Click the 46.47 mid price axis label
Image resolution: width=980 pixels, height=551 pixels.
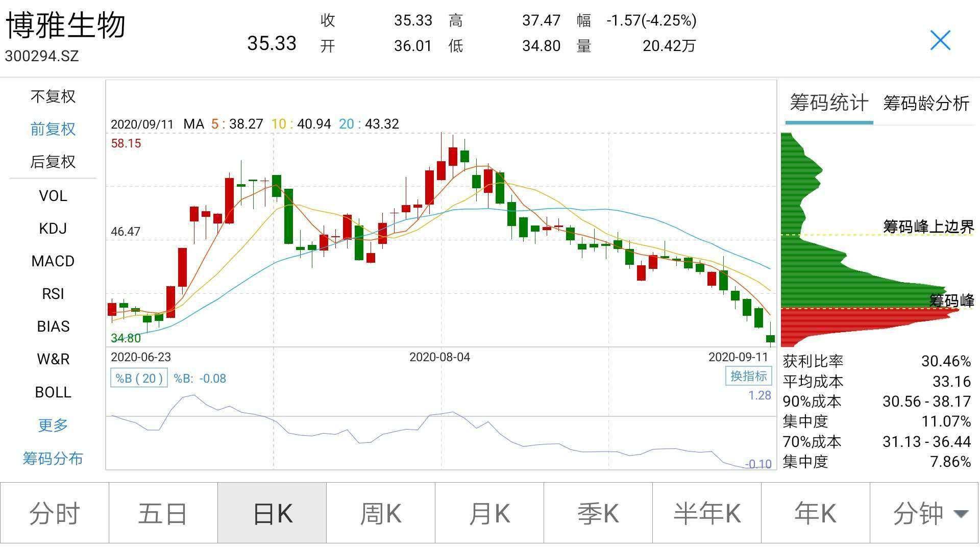point(126,232)
